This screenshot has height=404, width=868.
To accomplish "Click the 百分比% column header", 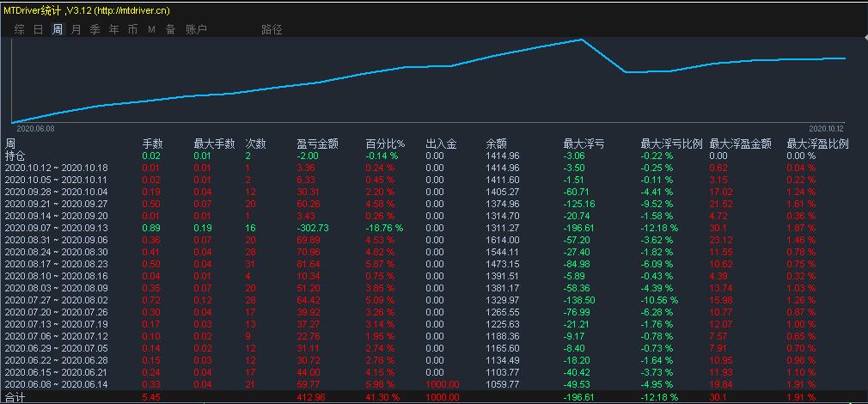I will coord(385,144).
